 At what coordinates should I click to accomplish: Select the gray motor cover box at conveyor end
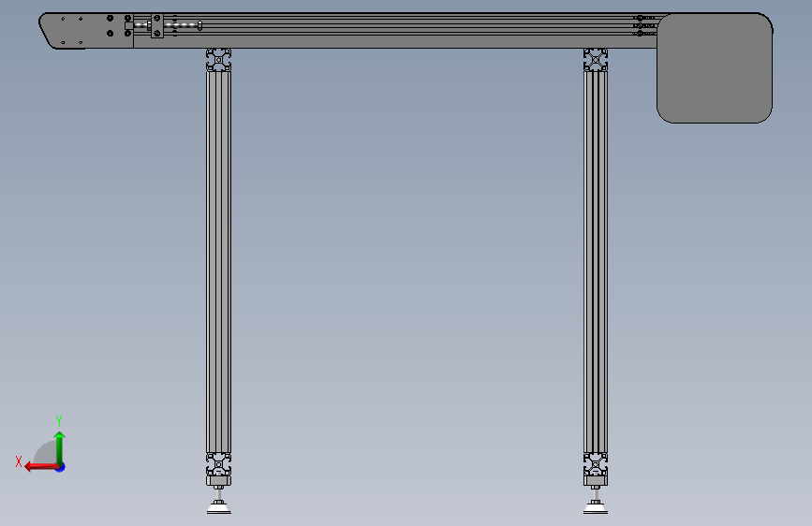[x=715, y=68]
